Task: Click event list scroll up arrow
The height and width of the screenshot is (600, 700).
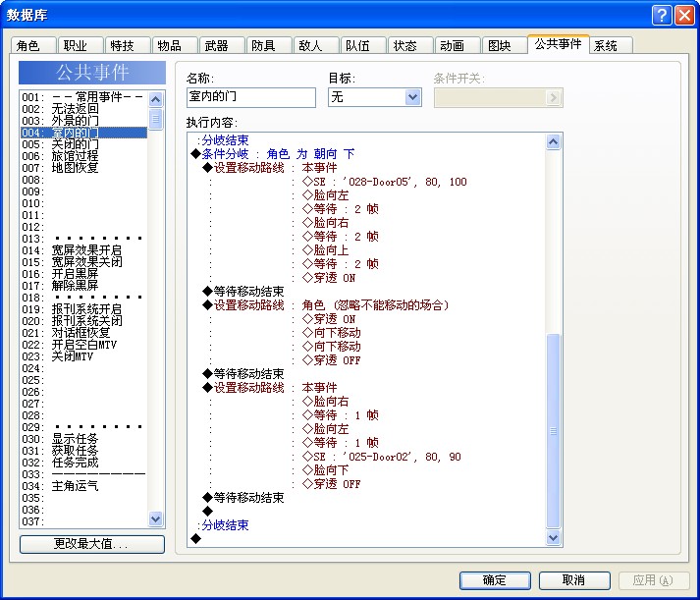Action: click(155, 99)
